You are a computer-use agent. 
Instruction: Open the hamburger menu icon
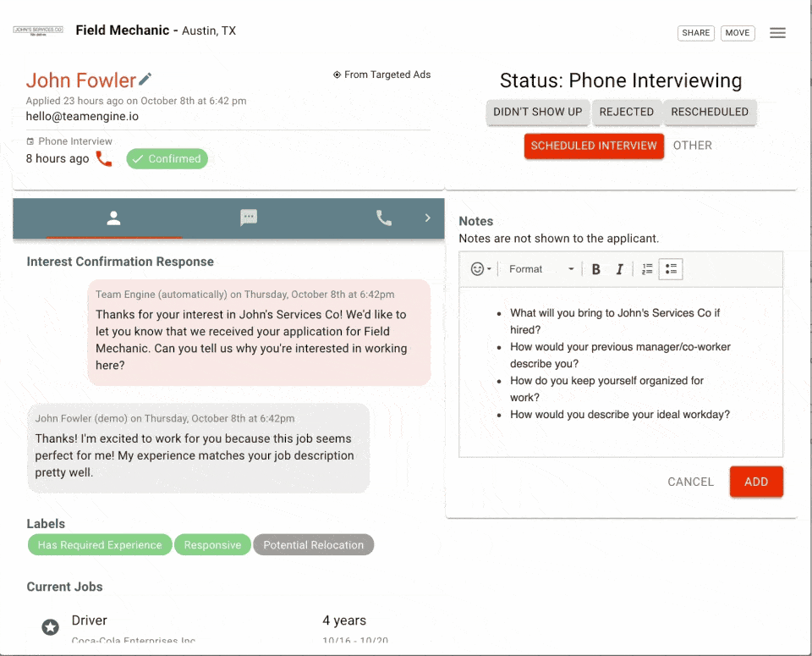click(777, 33)
